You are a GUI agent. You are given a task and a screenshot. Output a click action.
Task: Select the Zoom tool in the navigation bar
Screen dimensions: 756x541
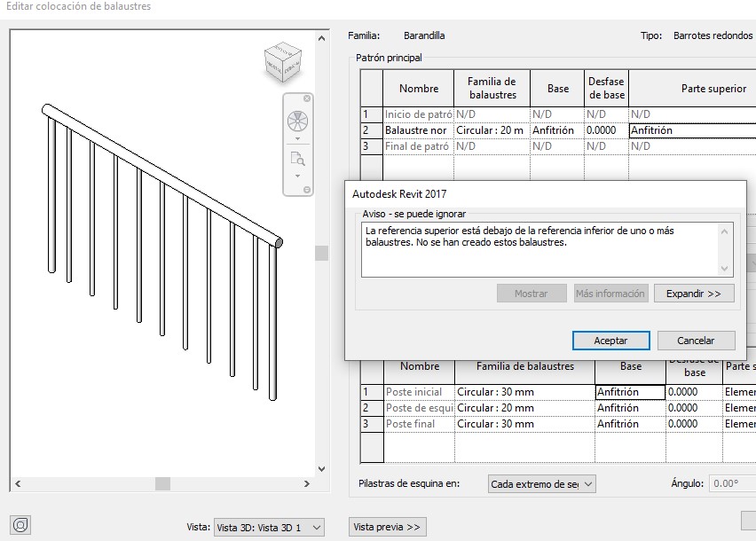297,159
